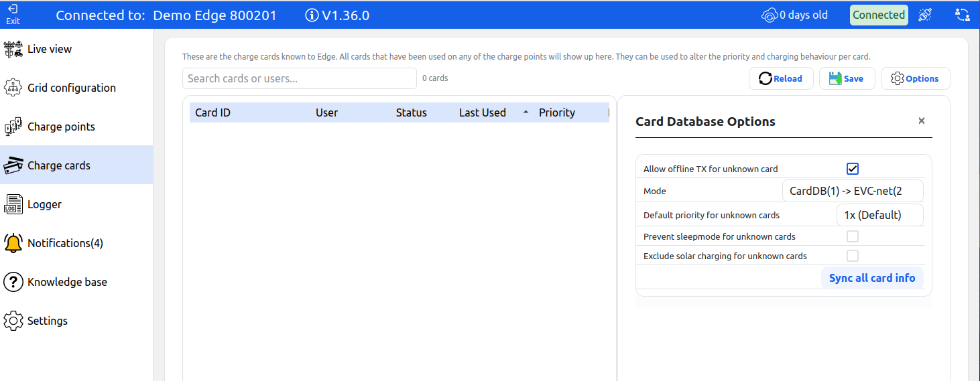Select Charge cards menu item
Screen dimensions: 980x381
(76, 165)
